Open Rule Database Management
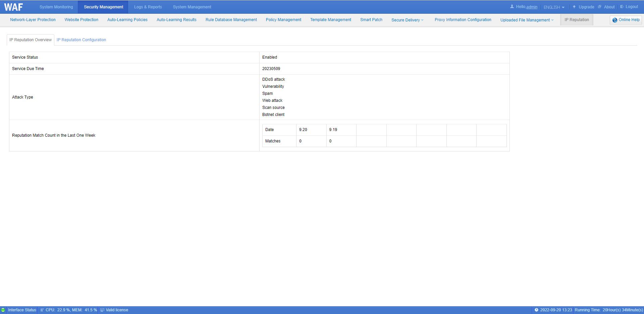 (x=231, y=20)
